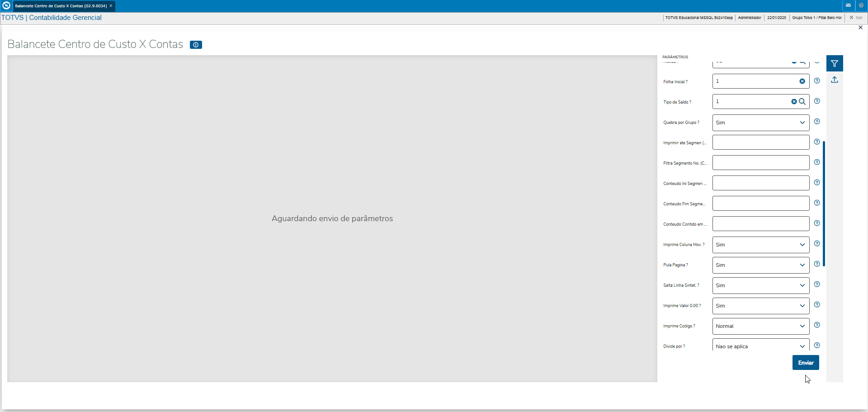
Task: Show help for Filtra Segmento No.
Action: (x=817, y=162)
